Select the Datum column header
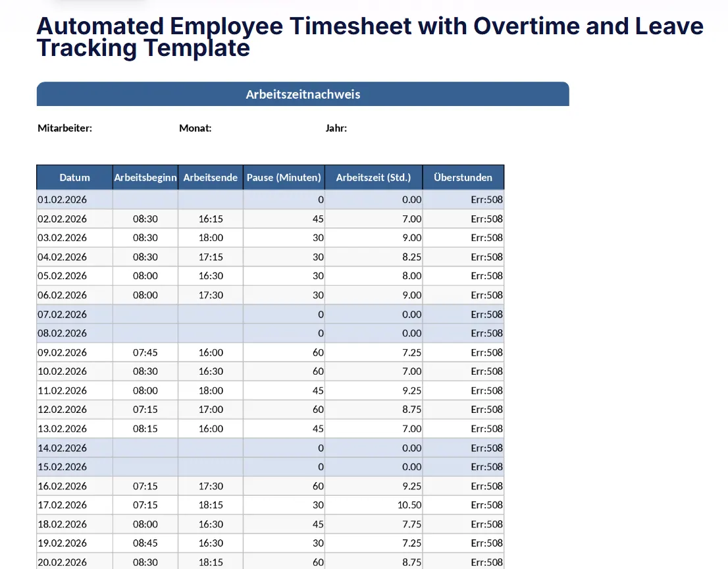The height and width of the screenshot is (569, 728). coord(75,177)
